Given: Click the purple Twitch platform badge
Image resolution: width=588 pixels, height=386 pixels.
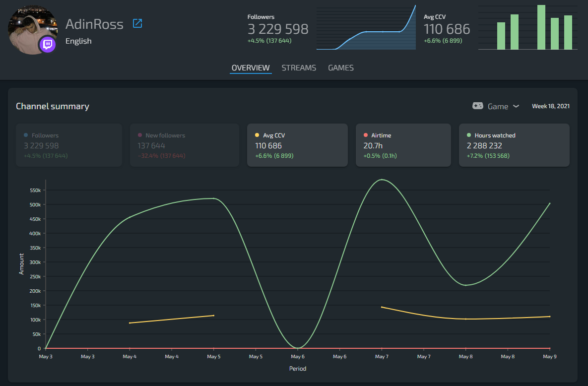Looking at the screenshot, I should (x=48, y=45).
